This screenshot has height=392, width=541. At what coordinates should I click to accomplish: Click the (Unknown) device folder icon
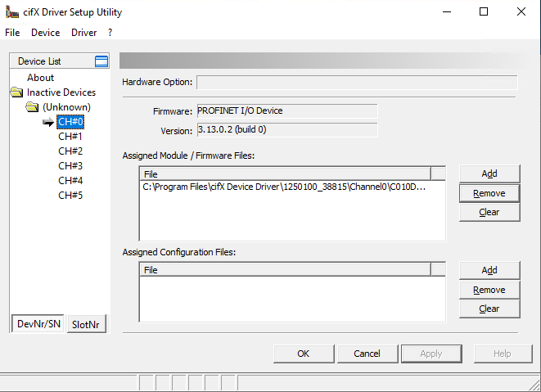coord(32,107)
